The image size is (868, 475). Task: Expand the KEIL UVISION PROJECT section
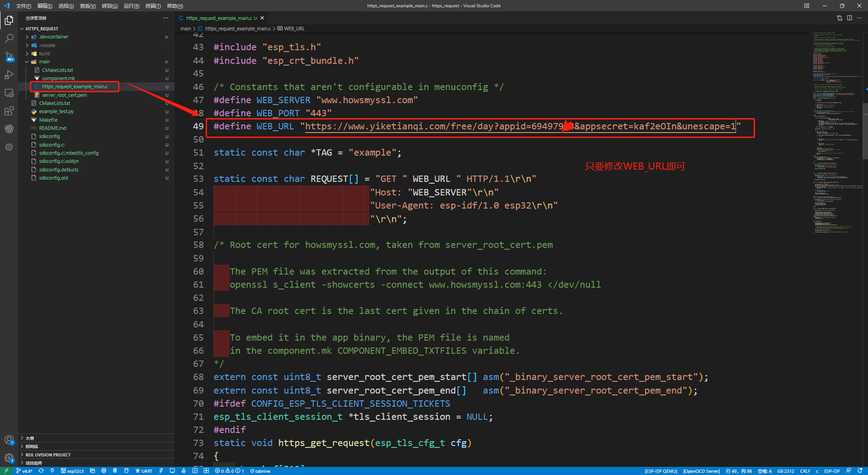[96, 455]
